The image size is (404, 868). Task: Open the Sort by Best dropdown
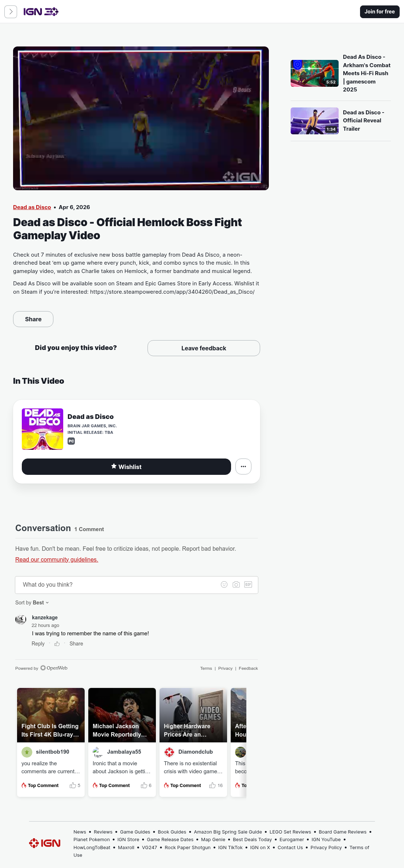[x=32, y=603]
